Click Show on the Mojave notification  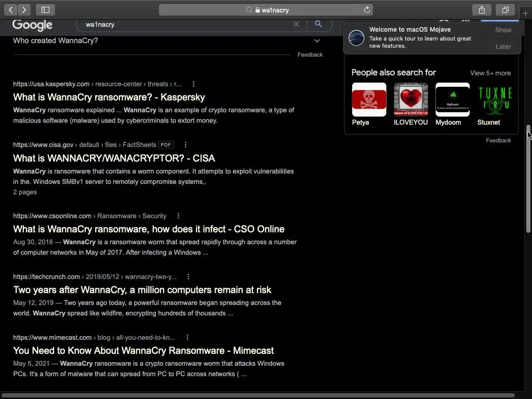tap(503, 30)
